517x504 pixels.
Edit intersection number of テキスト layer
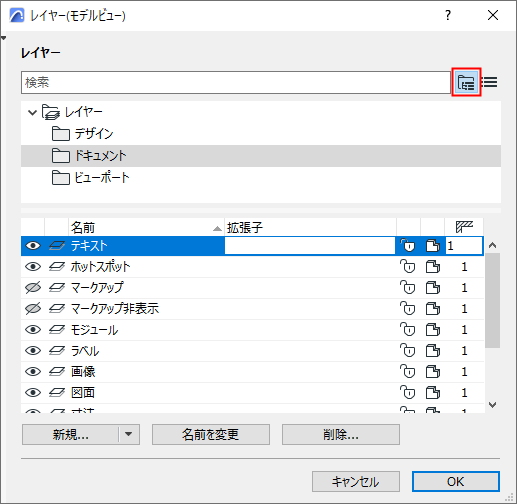click(464, 246)
